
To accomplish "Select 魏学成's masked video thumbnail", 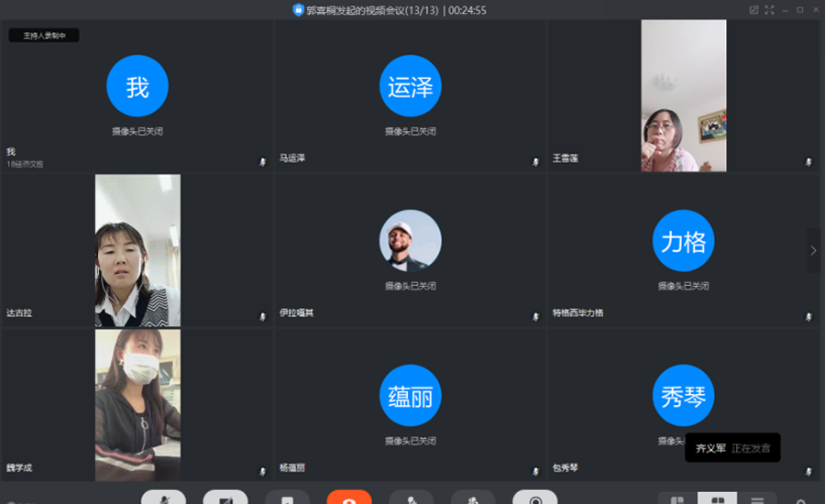I will (137, 405).
